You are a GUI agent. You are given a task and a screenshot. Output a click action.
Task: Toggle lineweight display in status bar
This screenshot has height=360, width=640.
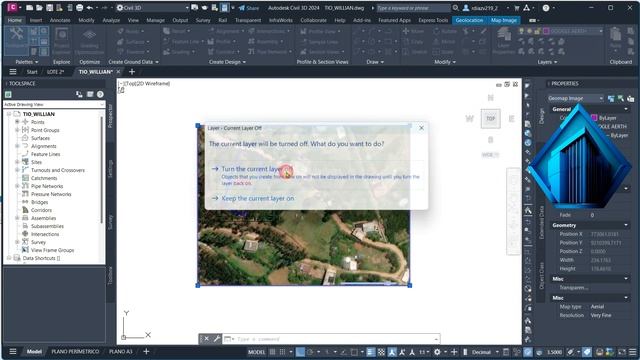[371, 352]
